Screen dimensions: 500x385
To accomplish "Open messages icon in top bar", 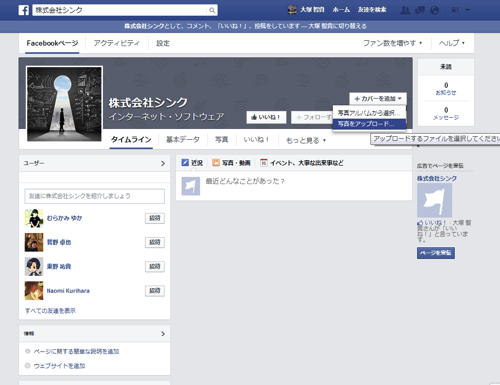I will point(420,10).
